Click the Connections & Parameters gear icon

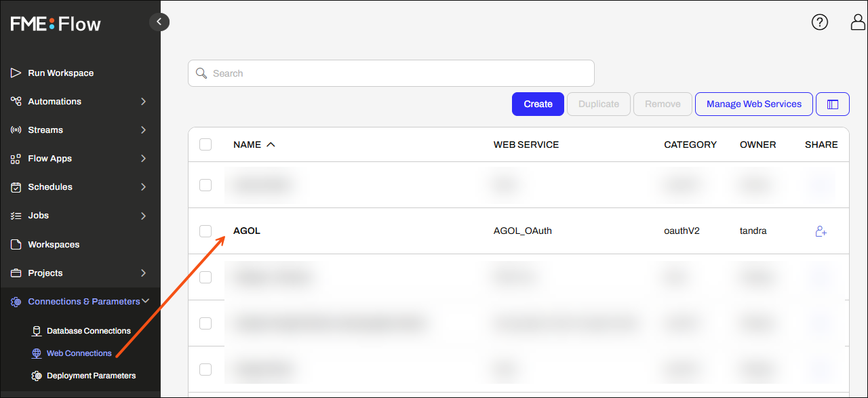coord(16,302)
